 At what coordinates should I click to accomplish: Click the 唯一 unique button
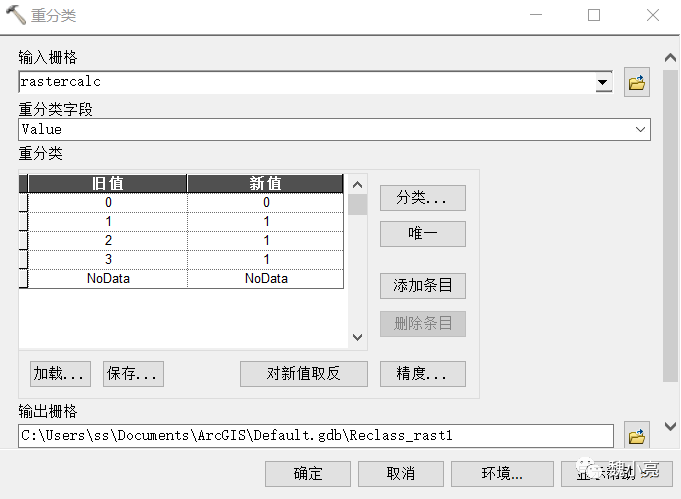423,234
